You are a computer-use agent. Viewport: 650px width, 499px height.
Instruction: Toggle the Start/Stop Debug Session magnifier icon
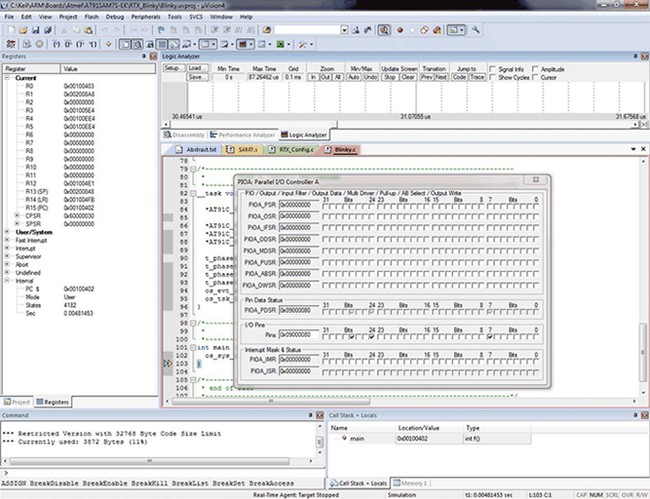(x=384, y=30)
